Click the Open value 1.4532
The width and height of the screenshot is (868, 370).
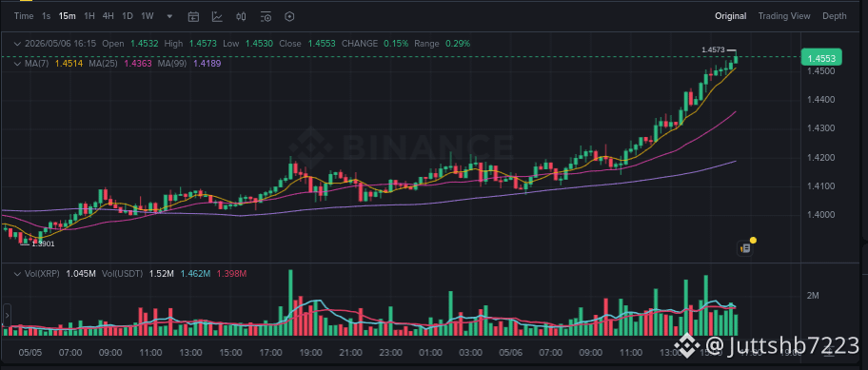pyautogui.click(x=145, y=43)
